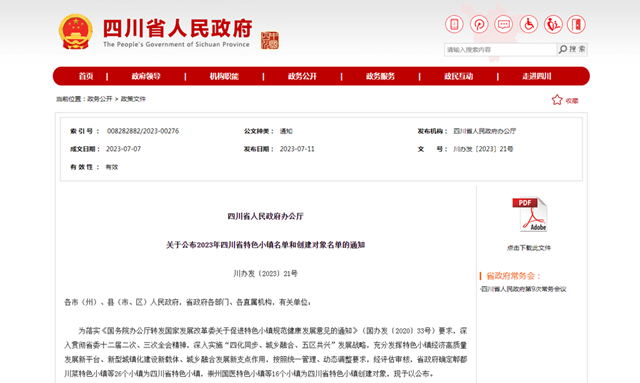This screenshot has width=640, height=383.
Task: Click the second round red header icon
Action: click(x=479, y=24)
